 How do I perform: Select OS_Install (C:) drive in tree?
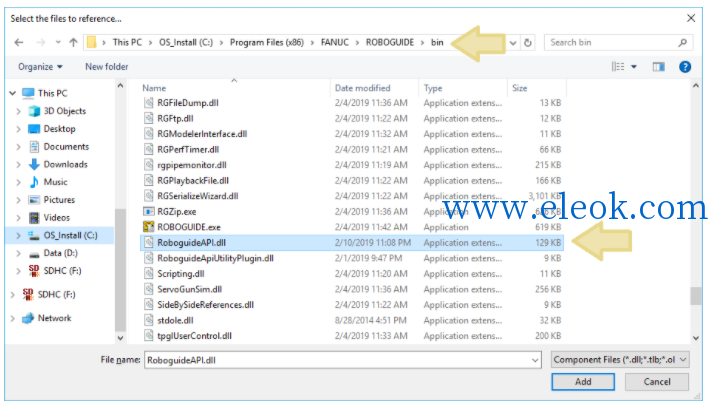coord(70,235)
